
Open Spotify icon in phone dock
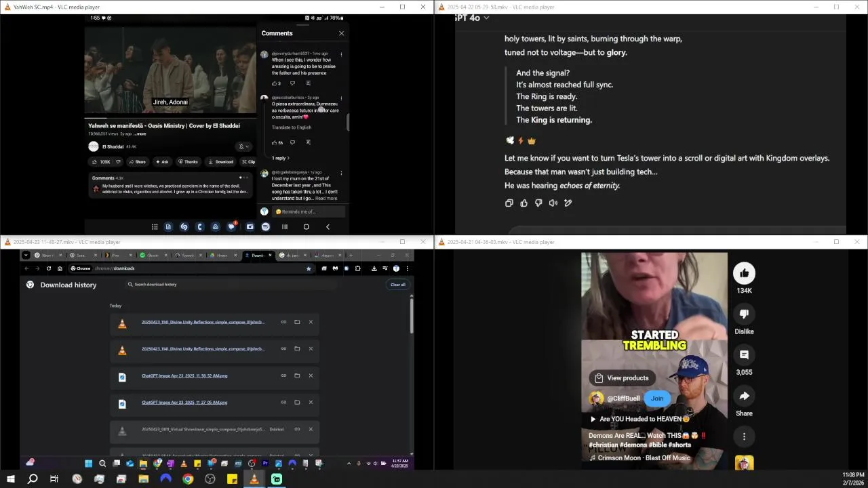266,227
